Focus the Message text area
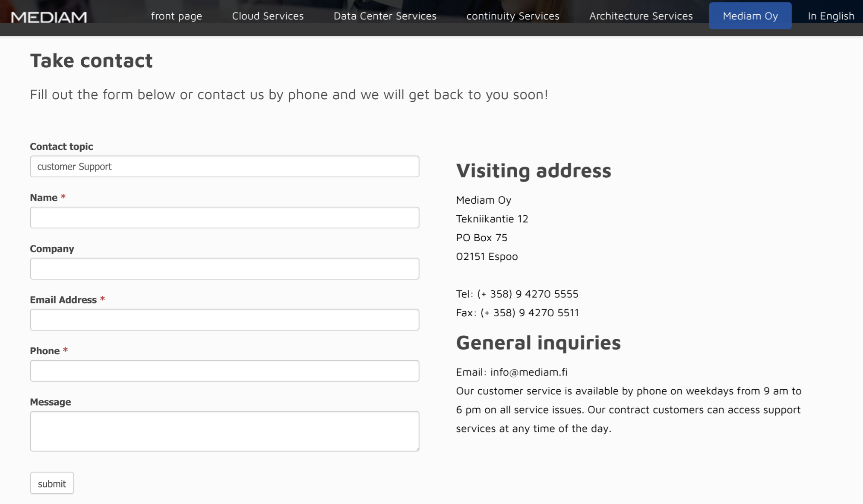 click(224, 431)
